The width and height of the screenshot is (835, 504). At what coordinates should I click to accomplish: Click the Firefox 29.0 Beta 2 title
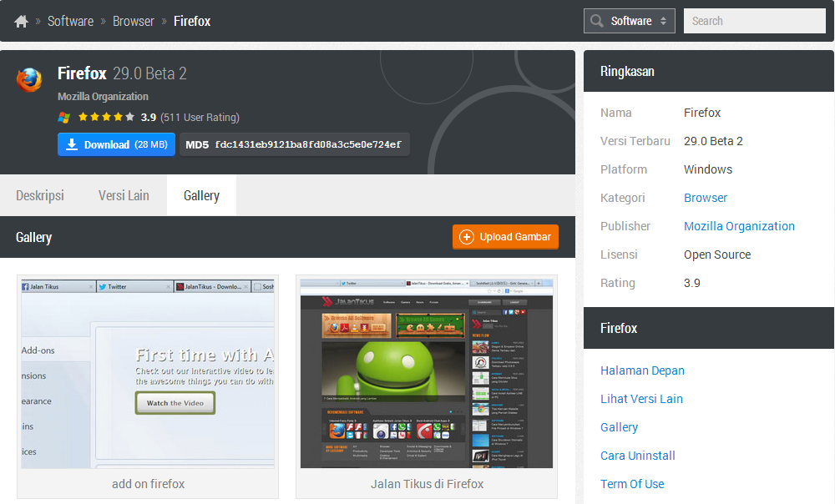[122, 73]
